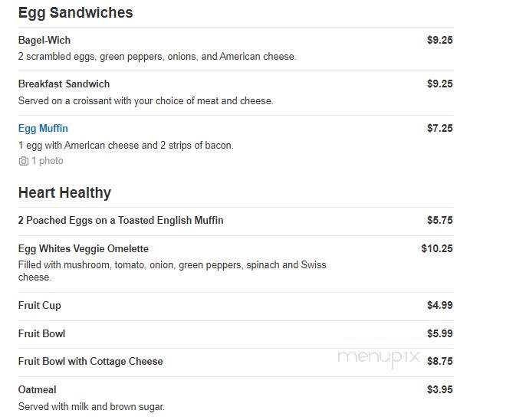Click the $7.25 Egg Muffin price
The width and height of the screenshot is (516, 420).
click(x=440, y=128)
